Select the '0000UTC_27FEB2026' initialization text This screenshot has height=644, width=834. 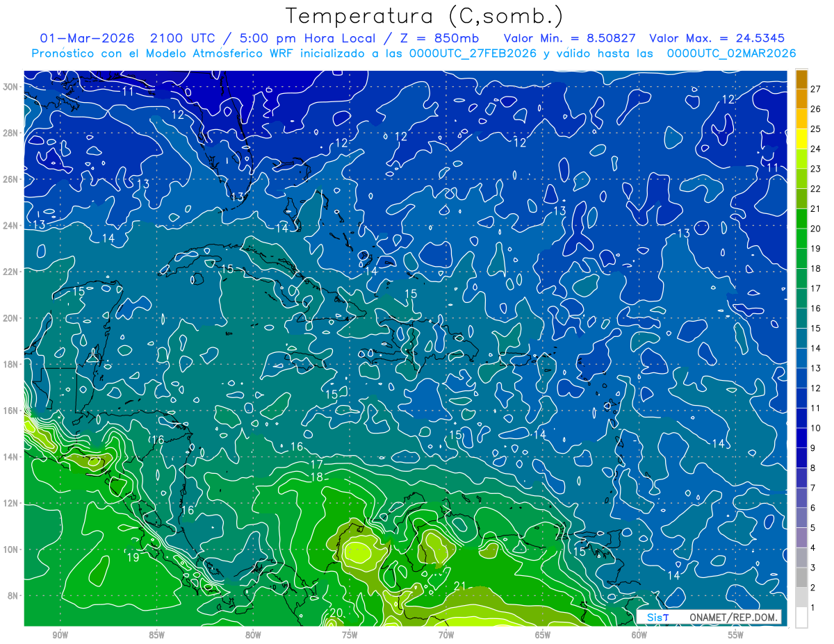pos(472,53)
